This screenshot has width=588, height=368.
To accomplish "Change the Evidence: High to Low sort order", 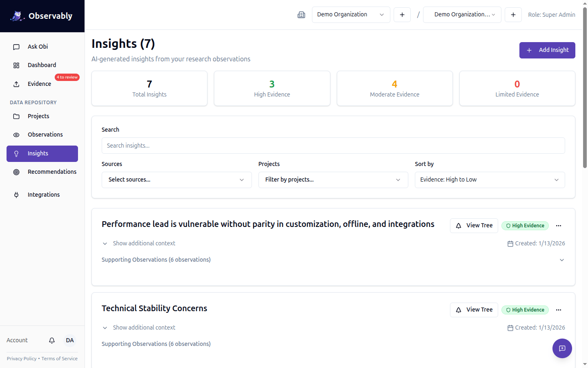I will click(489, 180).
